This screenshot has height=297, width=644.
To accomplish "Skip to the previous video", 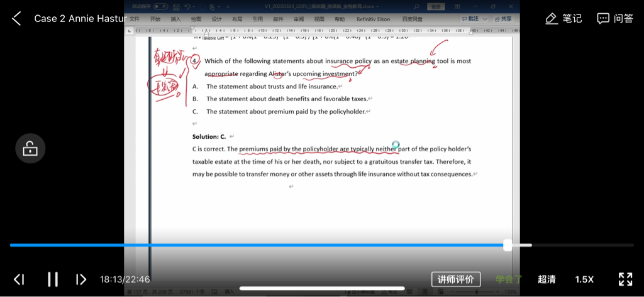I will (19, 279).
